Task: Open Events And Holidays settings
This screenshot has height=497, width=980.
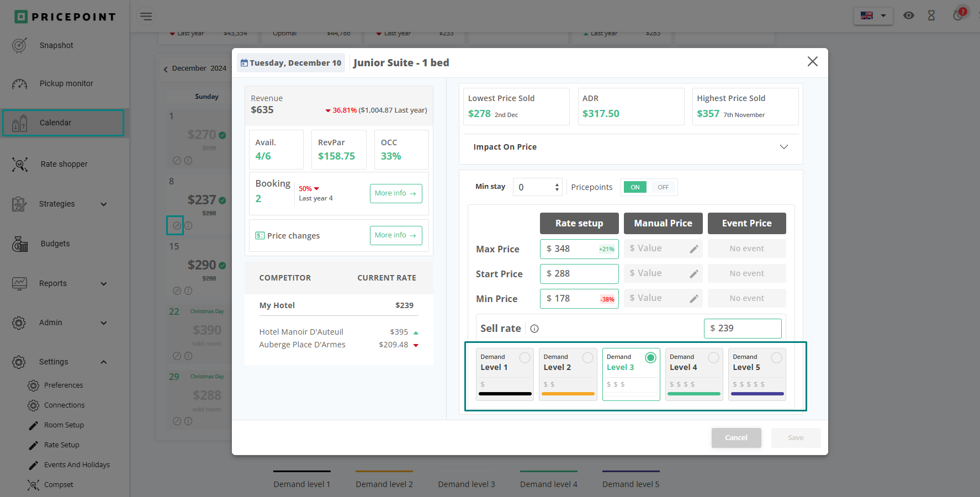Action: pos(77,464)
